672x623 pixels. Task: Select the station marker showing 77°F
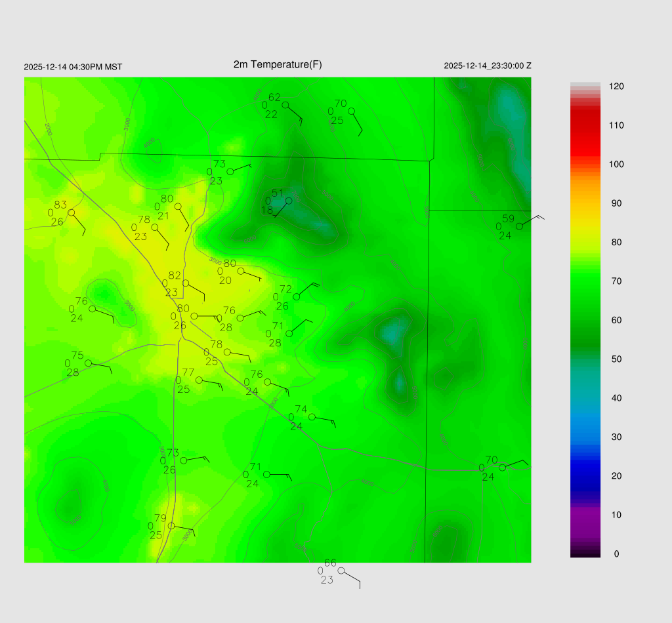[199, 380]
